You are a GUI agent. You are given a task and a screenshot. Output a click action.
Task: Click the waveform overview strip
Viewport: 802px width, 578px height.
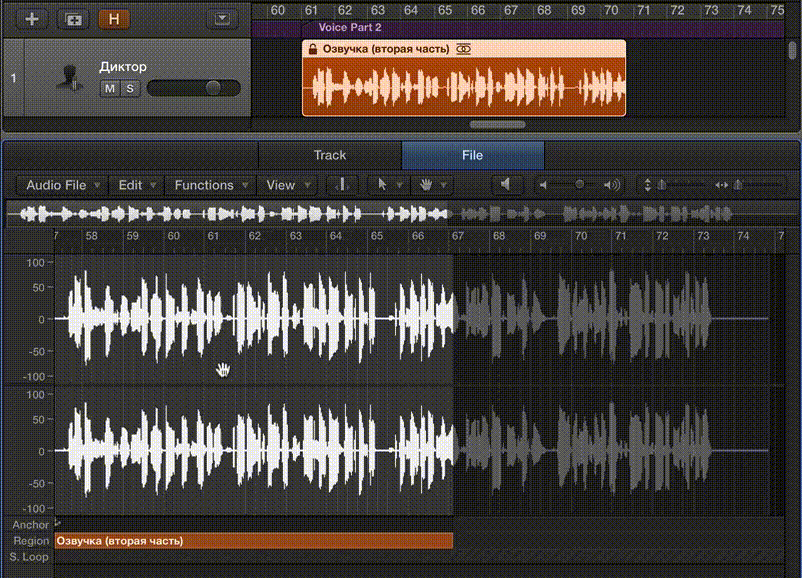[401, 214]
